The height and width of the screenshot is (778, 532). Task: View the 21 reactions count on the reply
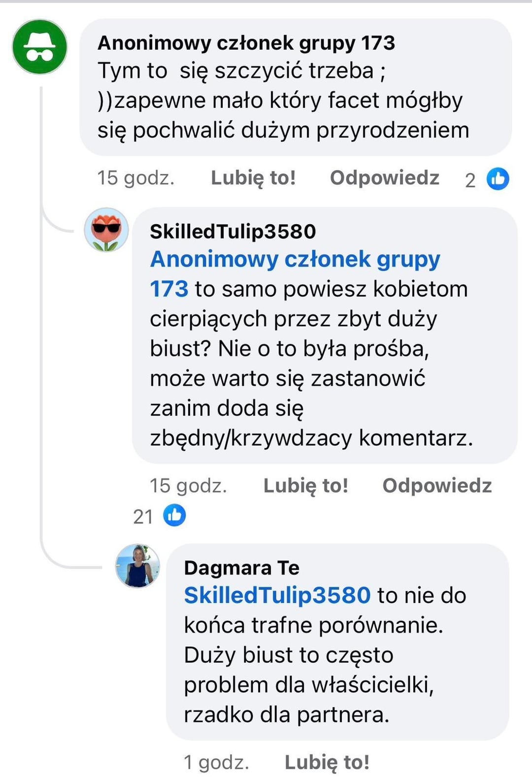click(143, 516)
